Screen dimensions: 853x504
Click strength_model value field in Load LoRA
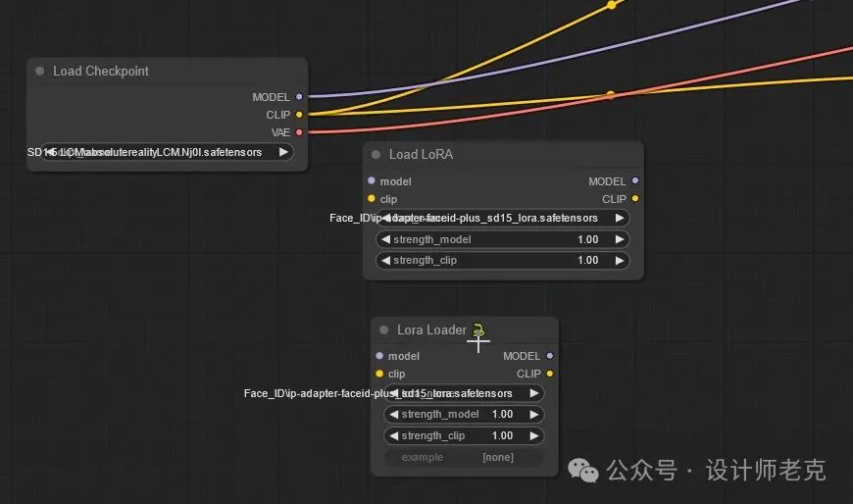coord(502,239)
